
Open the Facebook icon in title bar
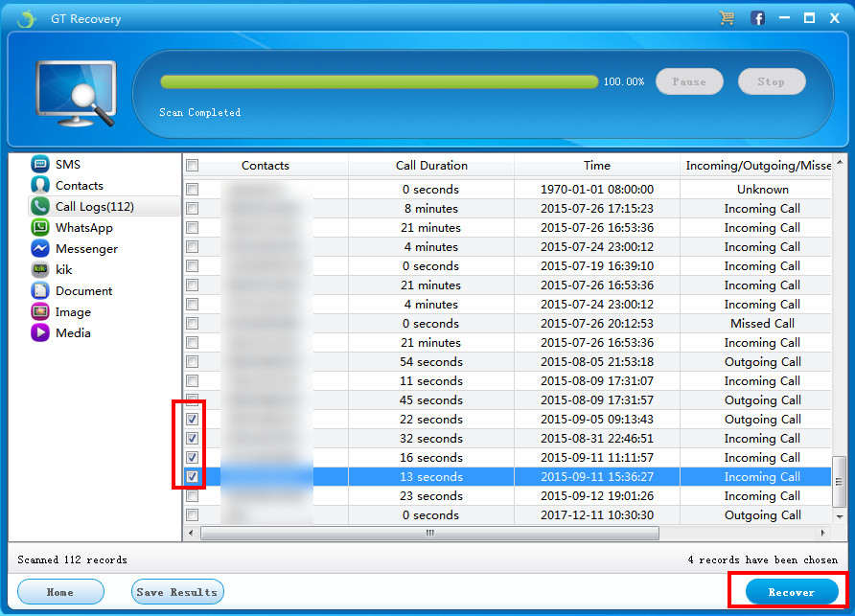[757, 18]
